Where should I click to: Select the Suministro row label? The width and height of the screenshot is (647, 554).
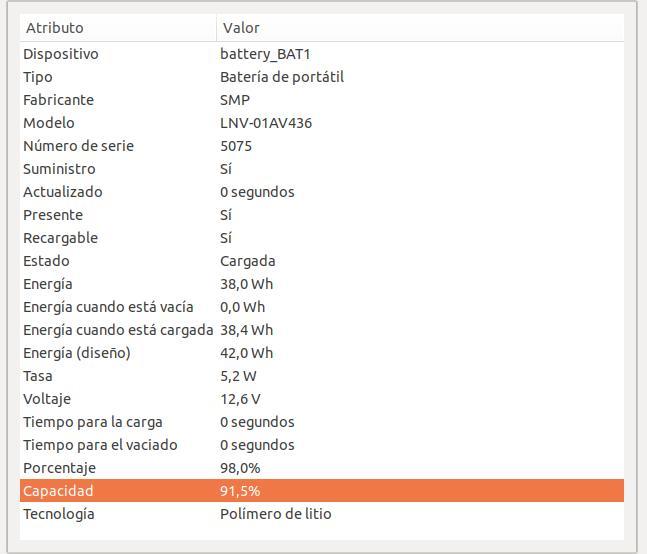(x=59, y=169)
